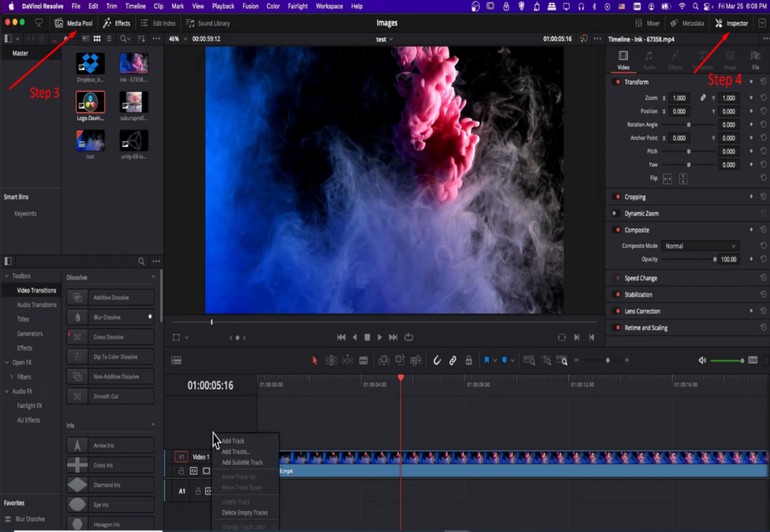The image size is (770, 532).
Task: Open the Playback menu
Action: (x=223, y=5)
